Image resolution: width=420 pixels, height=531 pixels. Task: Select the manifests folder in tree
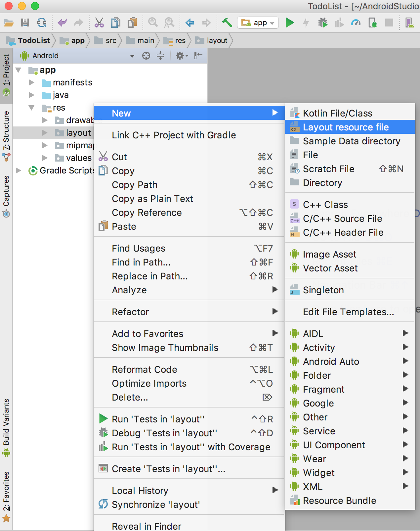67,82
